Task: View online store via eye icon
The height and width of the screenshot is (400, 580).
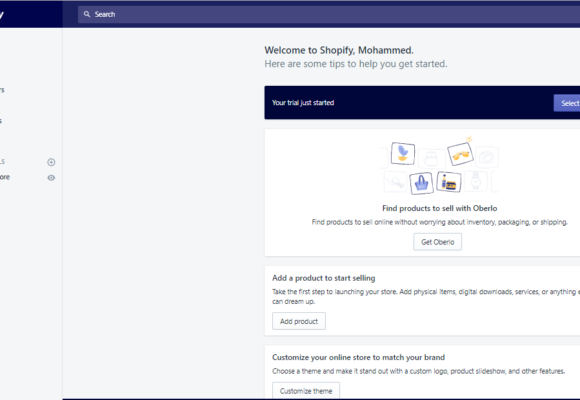Action: pyautogui.click(x=51, y=178)
